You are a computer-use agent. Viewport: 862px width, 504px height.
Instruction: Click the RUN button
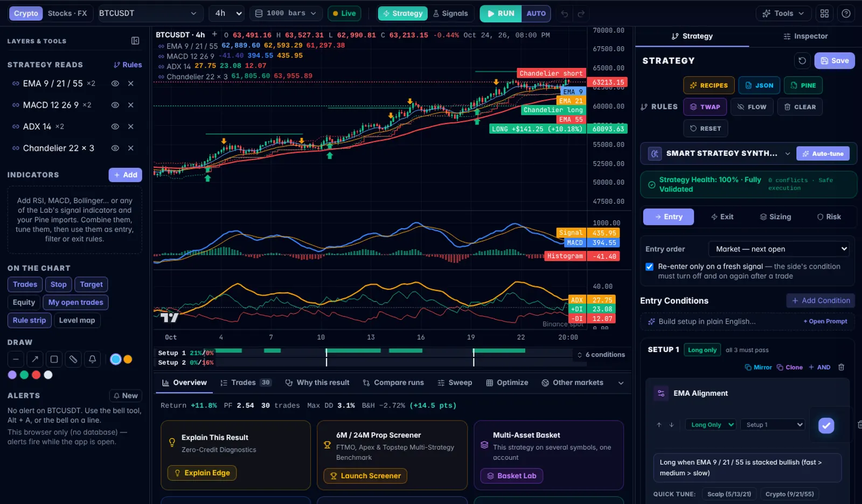point(500,13)
